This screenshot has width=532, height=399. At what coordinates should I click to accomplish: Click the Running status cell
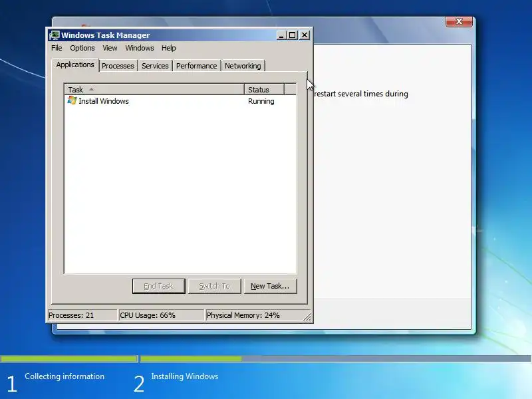(261, 101)
